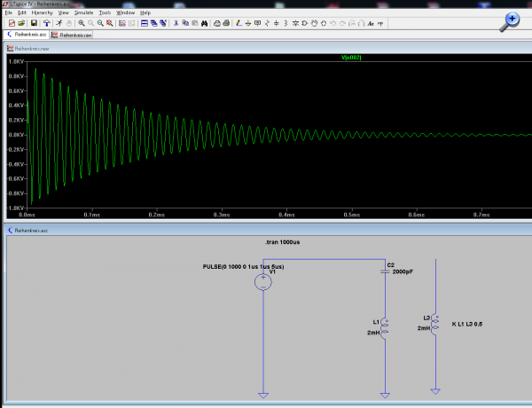This screenshot has height=408, width=532.
Task: Switch to the Reihenkreis.raw tab
Action: click(72, 35)
